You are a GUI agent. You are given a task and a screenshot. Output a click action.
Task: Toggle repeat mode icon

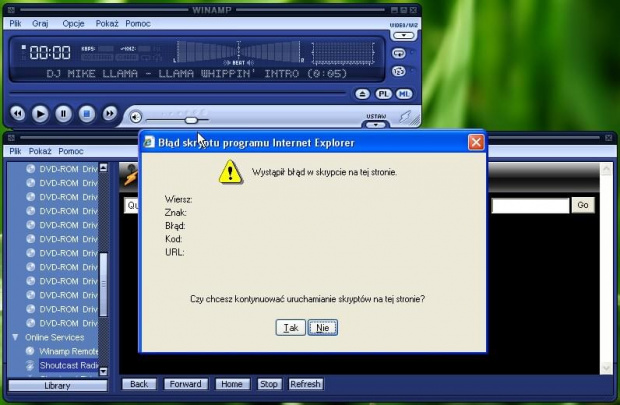pos(399,53)
